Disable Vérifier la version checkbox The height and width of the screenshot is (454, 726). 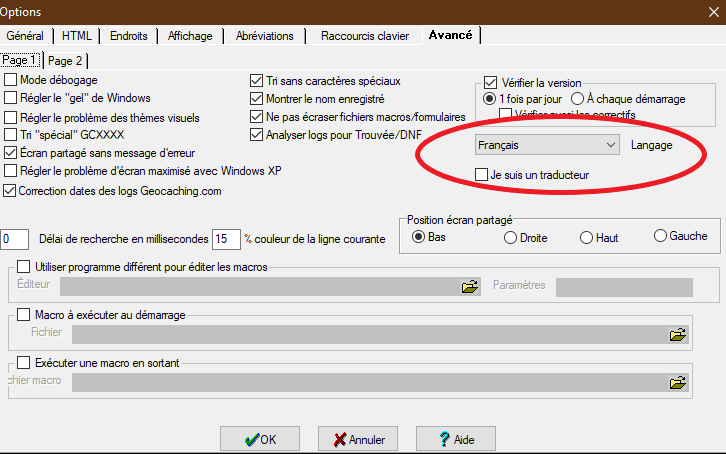coord(490,83)
